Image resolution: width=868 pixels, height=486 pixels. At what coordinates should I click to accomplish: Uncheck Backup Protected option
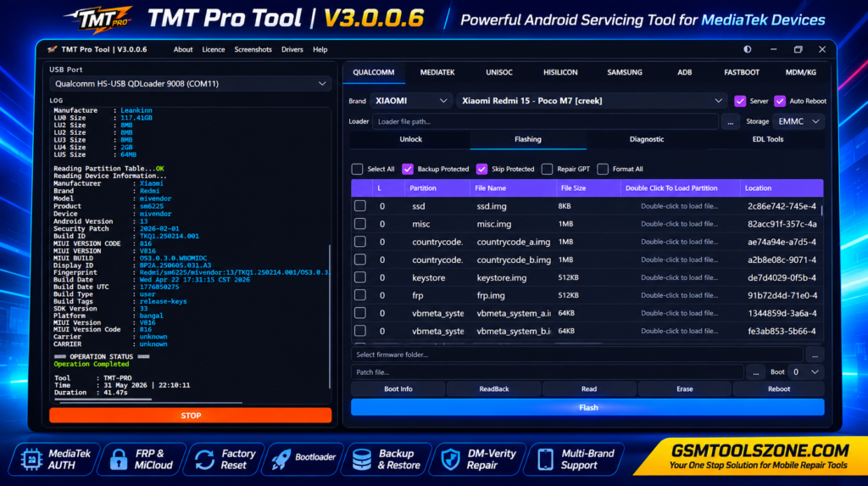408,169
